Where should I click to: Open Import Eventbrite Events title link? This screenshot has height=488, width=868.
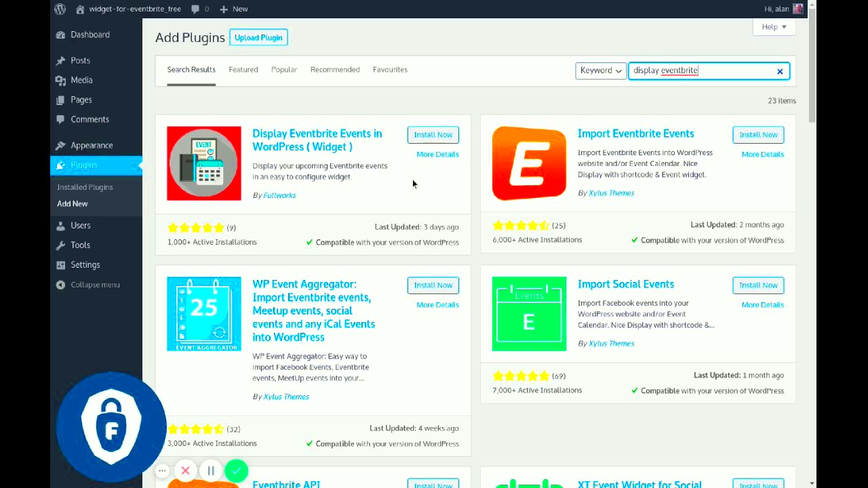(x=636, y=134)
